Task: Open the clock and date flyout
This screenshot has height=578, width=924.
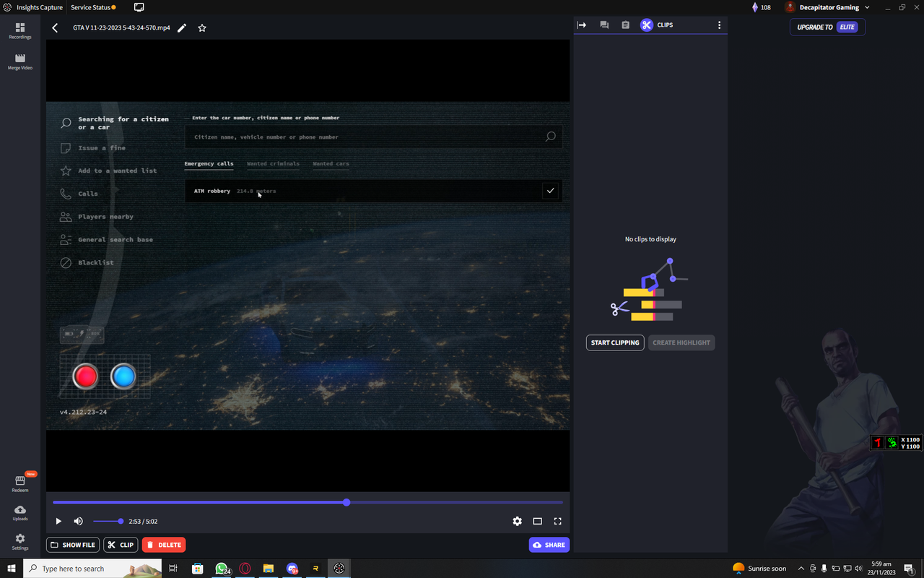Action: 881,569
